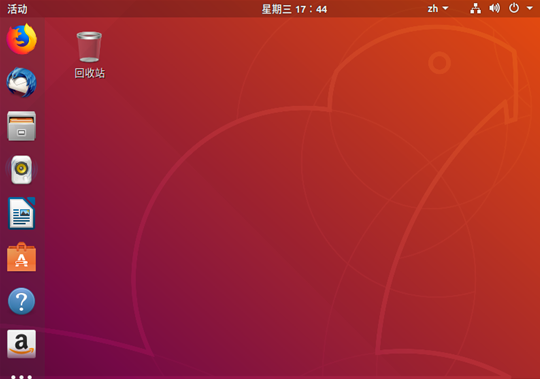
Task: Launch Firefox from the dock
Action: [x=22, y=39]
